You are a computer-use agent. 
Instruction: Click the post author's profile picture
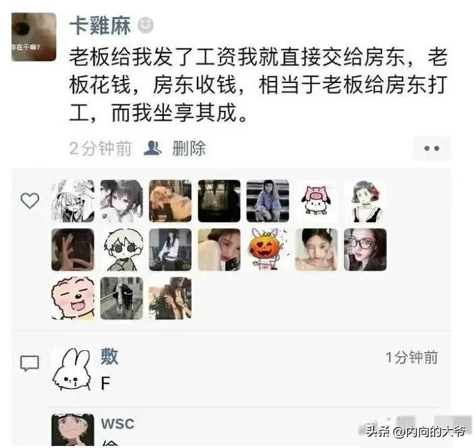pyautogui.click(x=34, y=37)
